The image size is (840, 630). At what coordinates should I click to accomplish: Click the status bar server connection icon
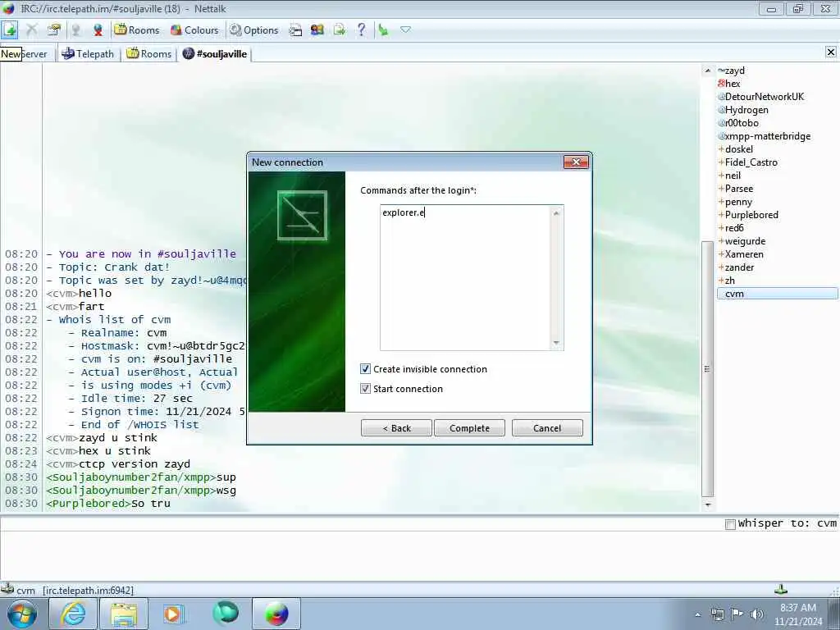(7, 589)
